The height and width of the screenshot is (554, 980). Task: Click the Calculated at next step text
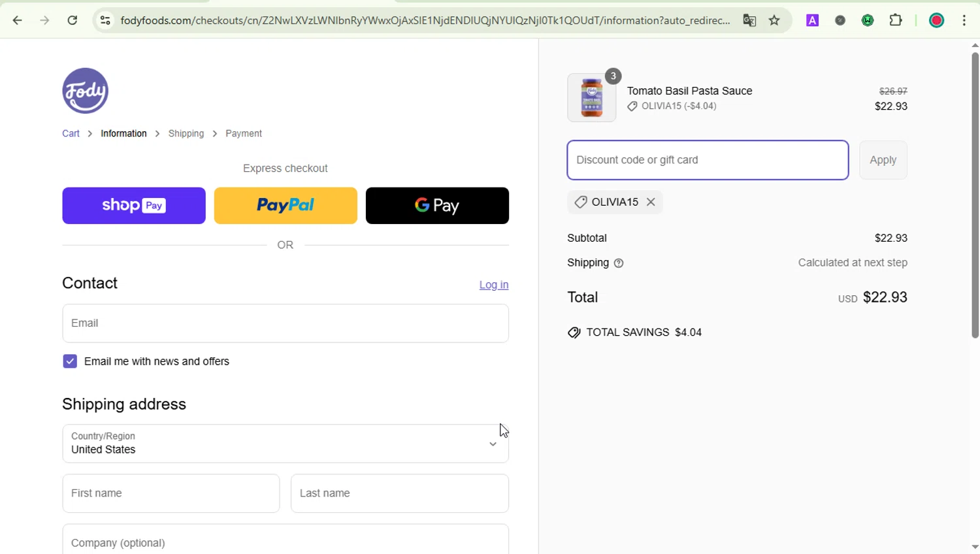pyautogui.click(x=853, y=263)
